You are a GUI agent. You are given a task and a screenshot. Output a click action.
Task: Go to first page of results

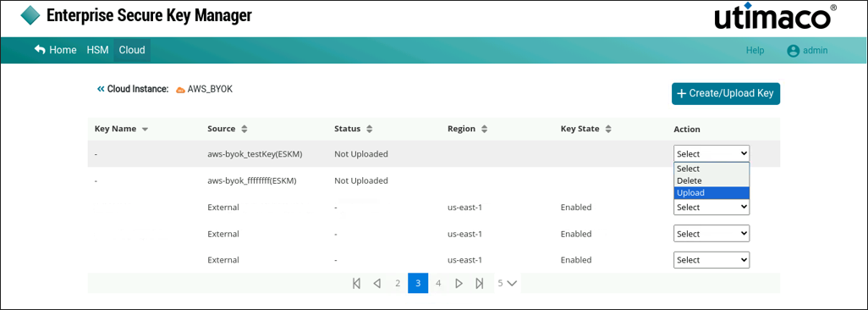(x=356, y=284)
